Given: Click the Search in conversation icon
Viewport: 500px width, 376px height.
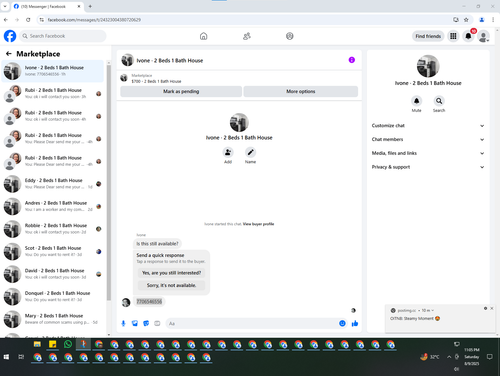Looking at the screenshot, I should [x=439, y=101].
